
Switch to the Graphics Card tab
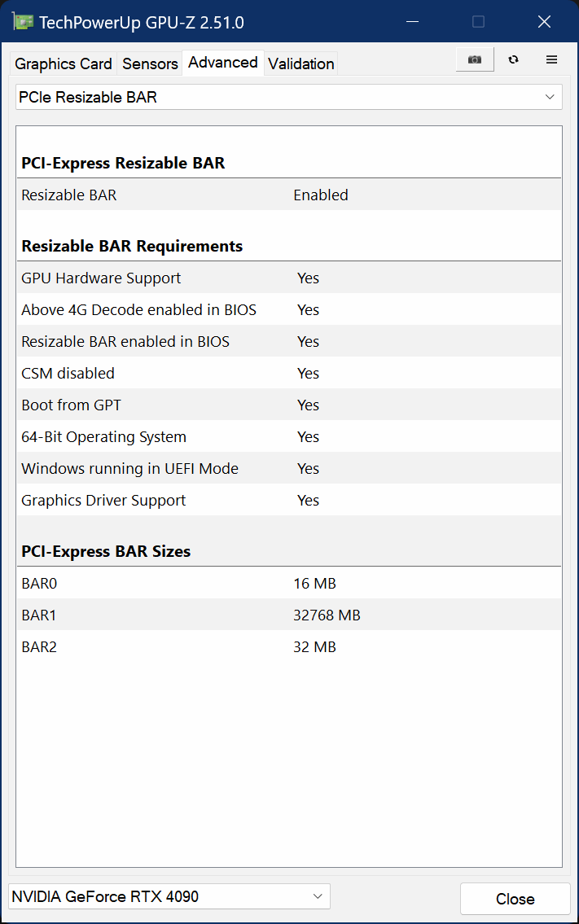tap(64, 63)
